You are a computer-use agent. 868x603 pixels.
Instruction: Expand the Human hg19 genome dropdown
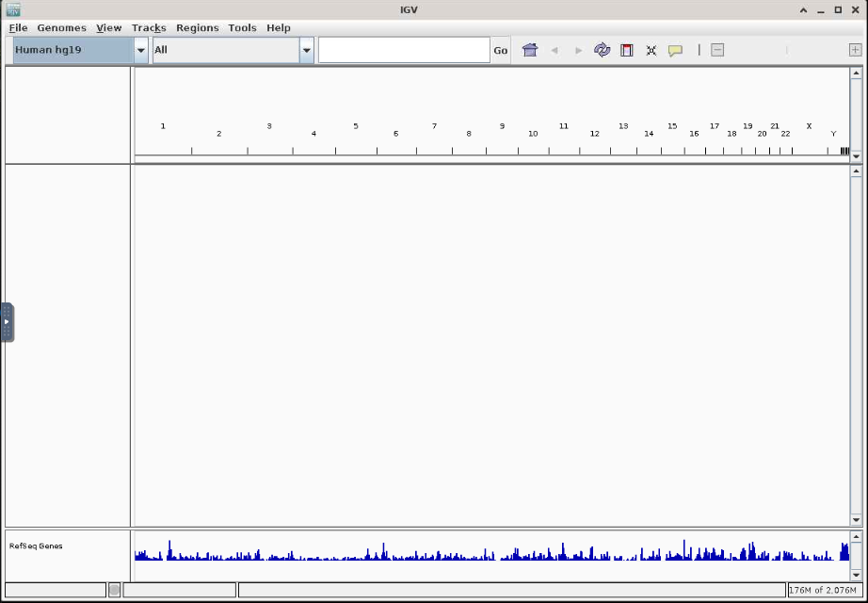coord(141,50)
